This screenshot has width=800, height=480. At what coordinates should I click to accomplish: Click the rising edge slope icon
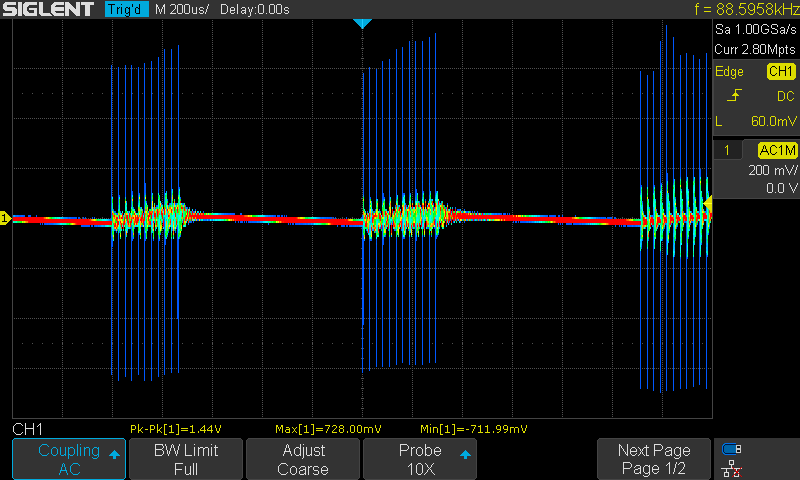click(734, 95)
